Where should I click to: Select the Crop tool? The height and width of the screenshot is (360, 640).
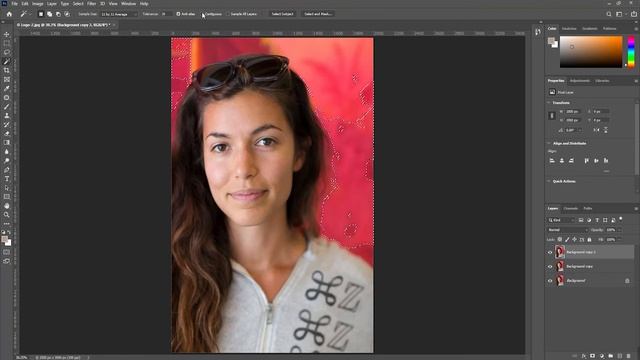7,70
